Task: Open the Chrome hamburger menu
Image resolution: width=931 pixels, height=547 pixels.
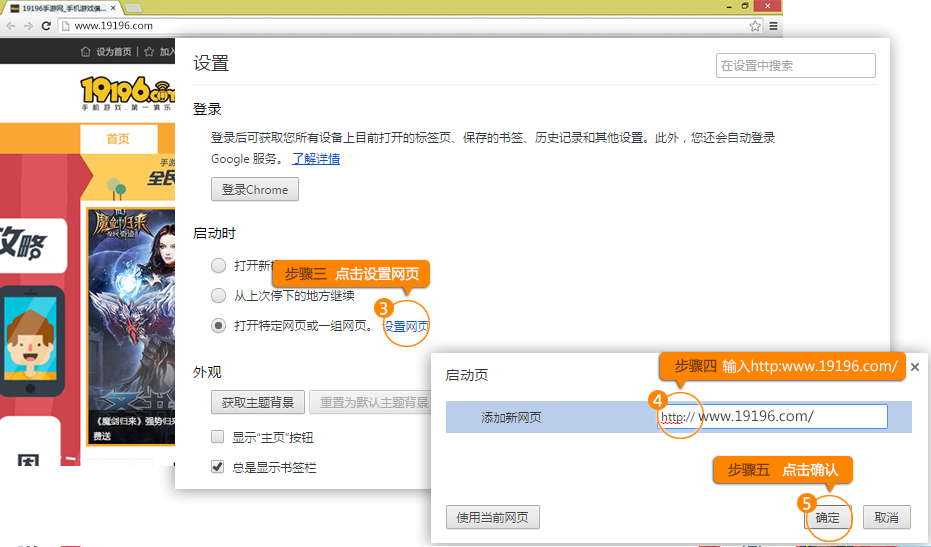Action: [773, 25]
